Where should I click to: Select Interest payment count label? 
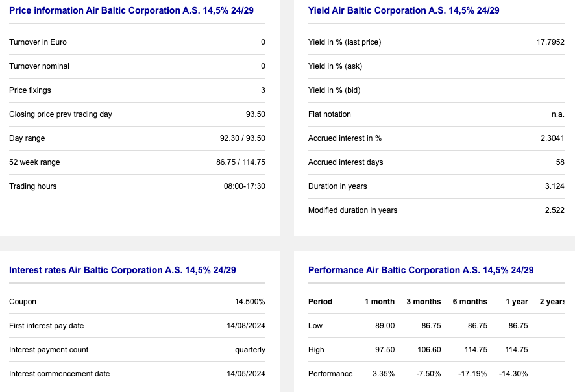[x=49, y=350]
